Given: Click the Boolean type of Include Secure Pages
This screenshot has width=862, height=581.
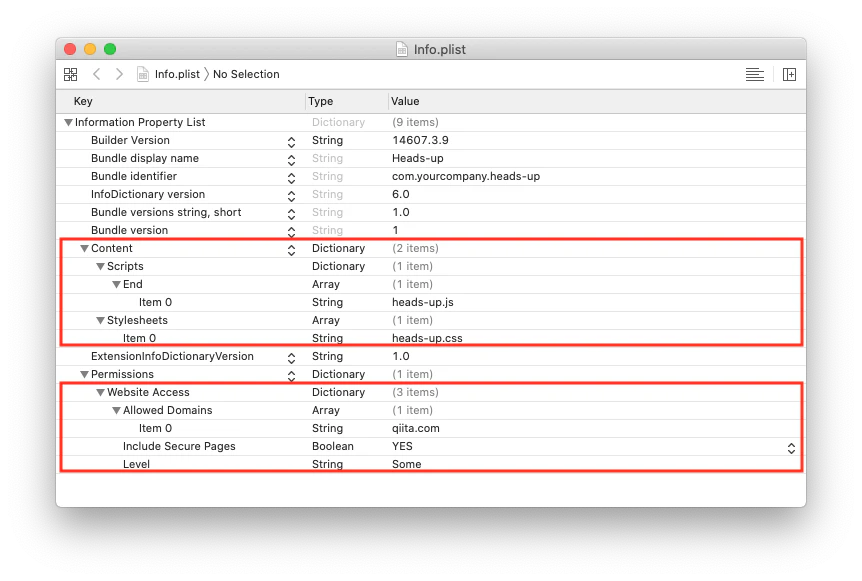Looking at the screenshot, I should point(333,446).
